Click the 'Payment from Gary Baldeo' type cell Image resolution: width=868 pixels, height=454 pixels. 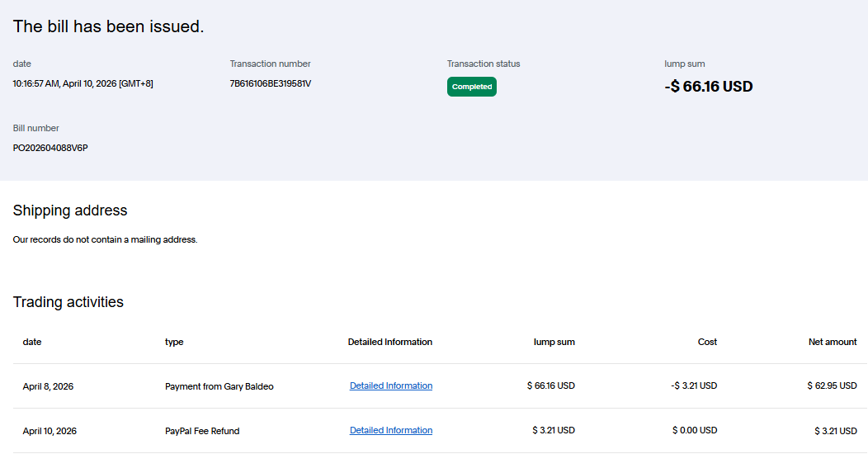[x=219, y=386]
